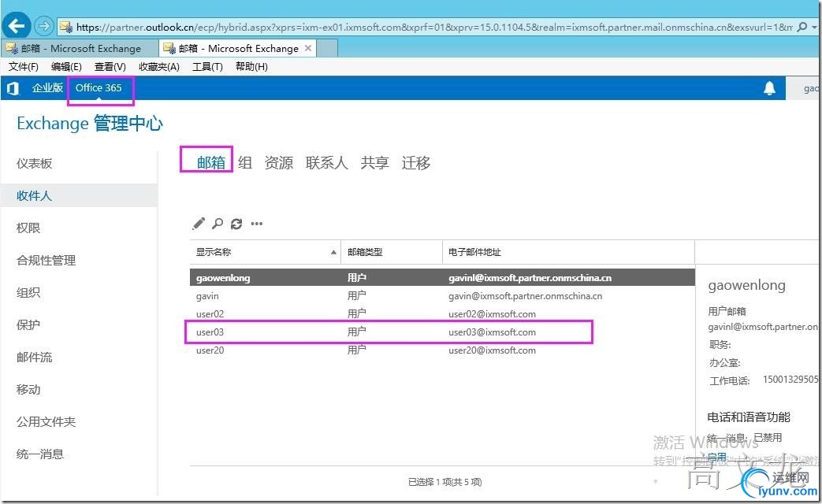This screenshot has width=822, height=504.
Task: Select the user03 mailbox row
Action: pos(442,332)
